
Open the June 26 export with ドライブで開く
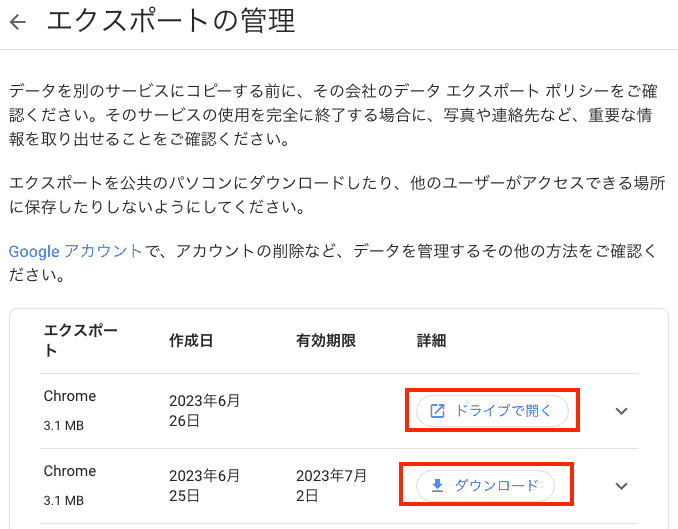tap(492, 410)
